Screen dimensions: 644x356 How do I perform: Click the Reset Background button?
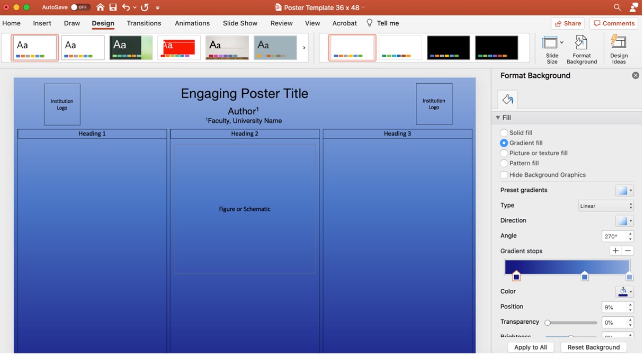point(593,347)
